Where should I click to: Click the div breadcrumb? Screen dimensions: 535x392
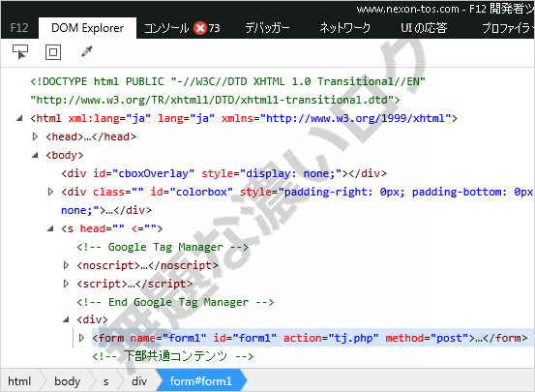[x=139, y=380]
